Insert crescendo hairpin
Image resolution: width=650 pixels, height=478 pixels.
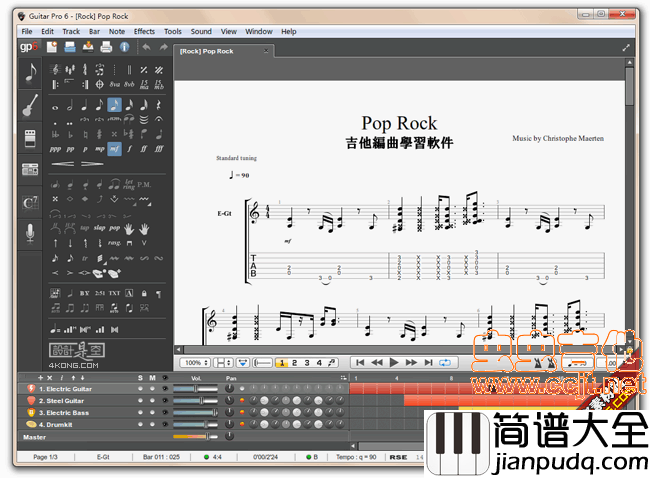click(x=63, y=164)
